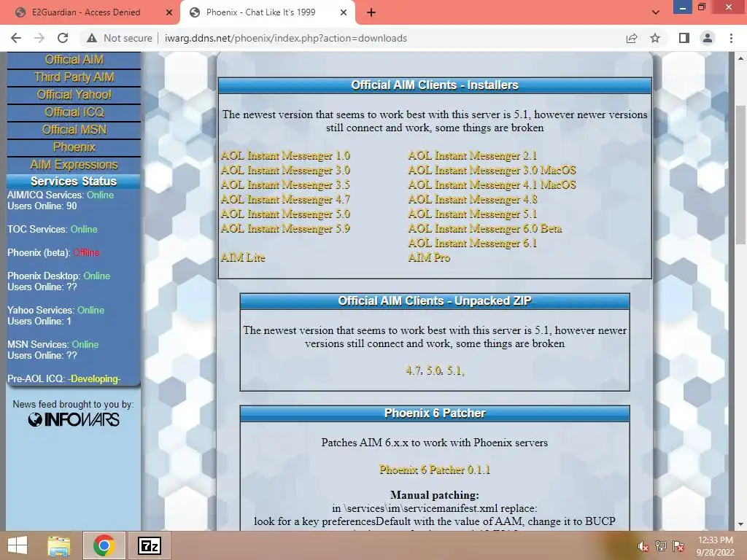Open a new browser tab
Viewport: 747px width, 560px height.
(371, 12)
